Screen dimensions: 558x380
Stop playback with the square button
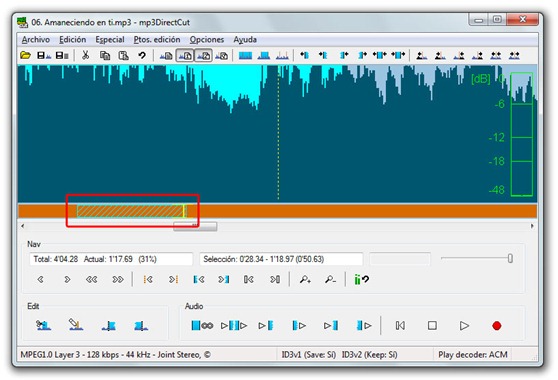(x=432, y=325)
